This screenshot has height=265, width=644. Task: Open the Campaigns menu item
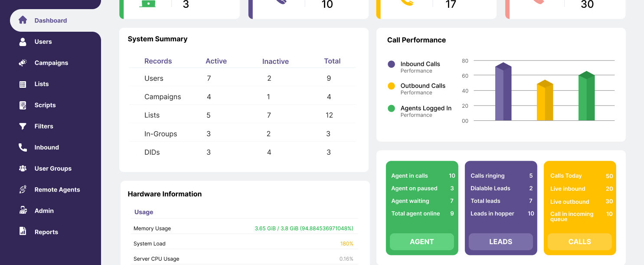click(x=51, y=63)
